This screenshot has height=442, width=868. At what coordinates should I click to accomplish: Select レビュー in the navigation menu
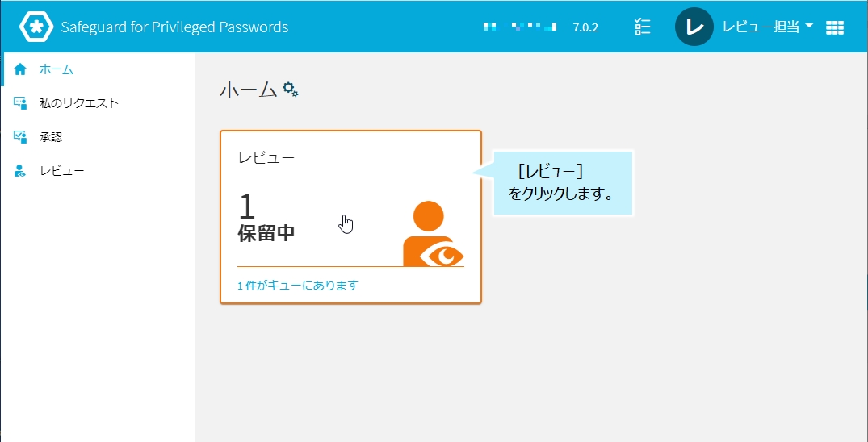(62, 171)
